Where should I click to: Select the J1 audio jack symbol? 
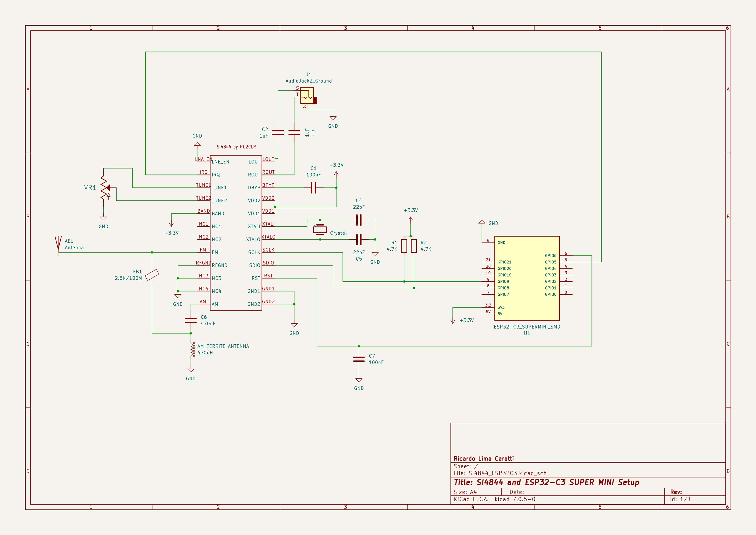click(308, 96)
